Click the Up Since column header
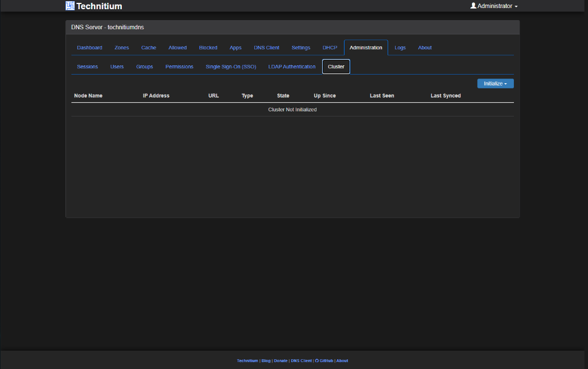 click(x=325, y=96)
